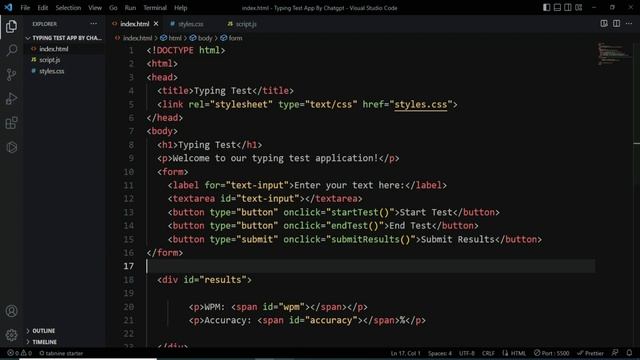Click the VS Code logo icon
Screen dimensions: 640x360
pos(8,7)
